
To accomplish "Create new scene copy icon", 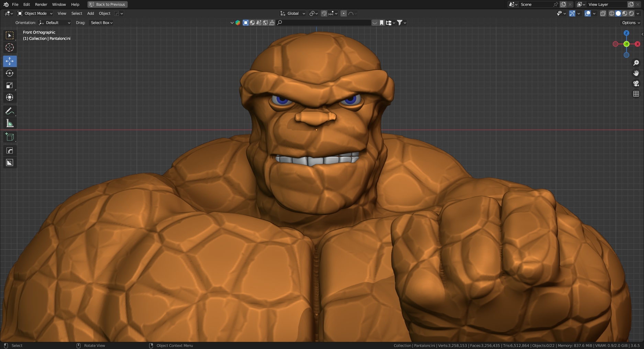I will [563, 4].
